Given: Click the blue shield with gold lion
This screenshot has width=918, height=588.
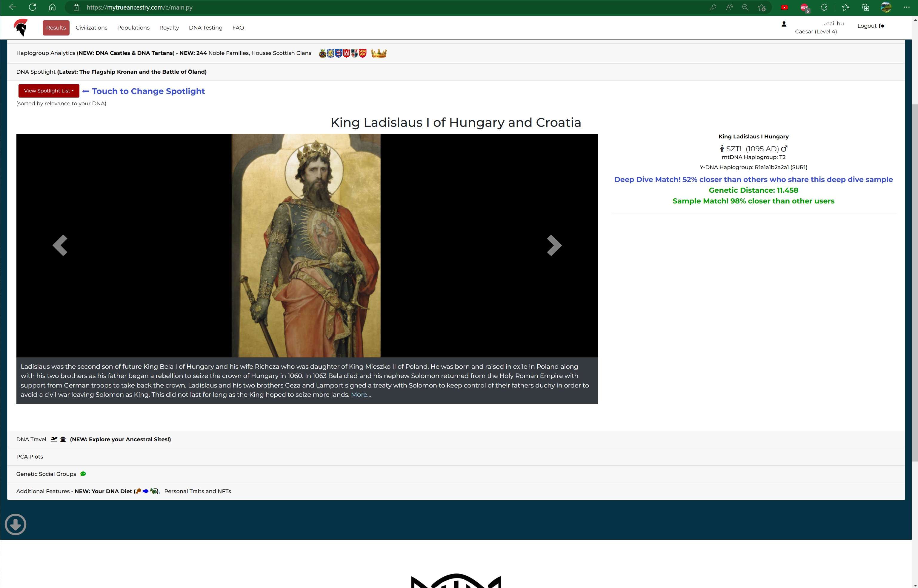Looking at the screenshot, I should coord(330,53).
